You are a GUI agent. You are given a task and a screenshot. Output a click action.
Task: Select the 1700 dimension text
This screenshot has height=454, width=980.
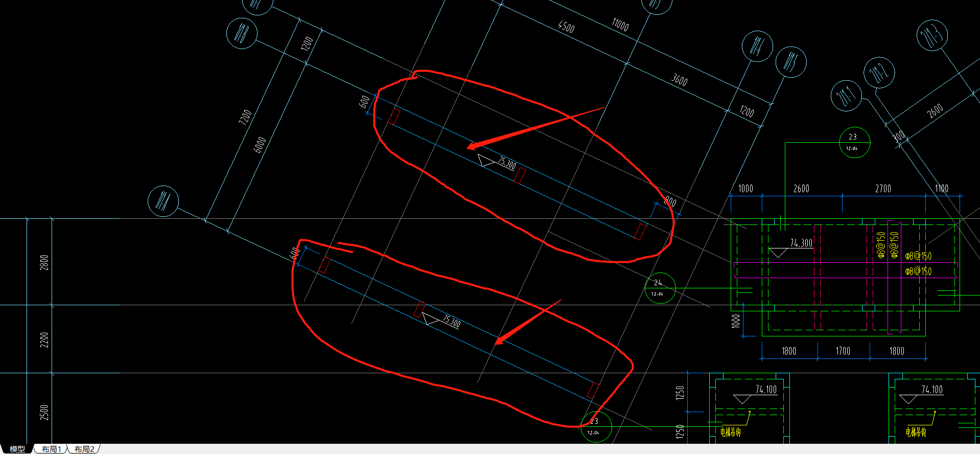[x=843, y=351]
